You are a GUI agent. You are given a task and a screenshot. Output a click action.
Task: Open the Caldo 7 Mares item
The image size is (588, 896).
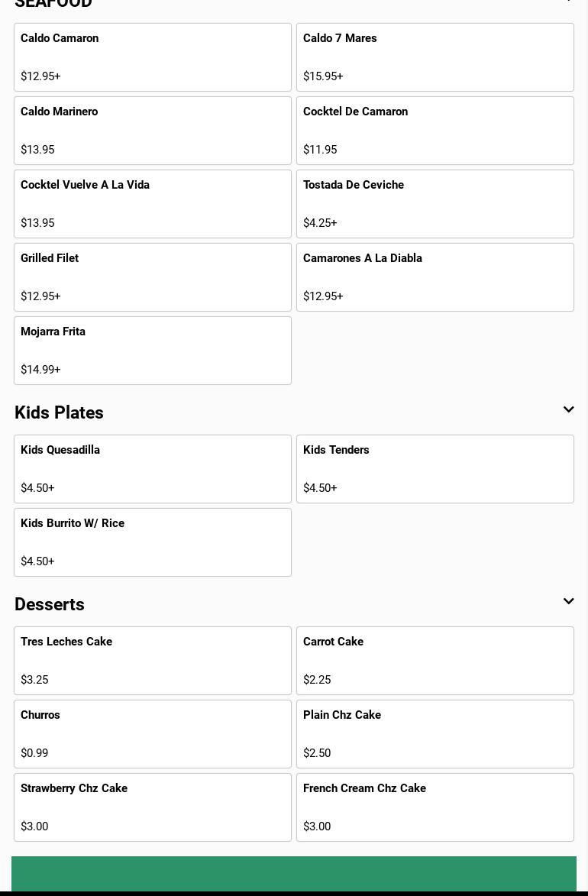coord(435,57)
